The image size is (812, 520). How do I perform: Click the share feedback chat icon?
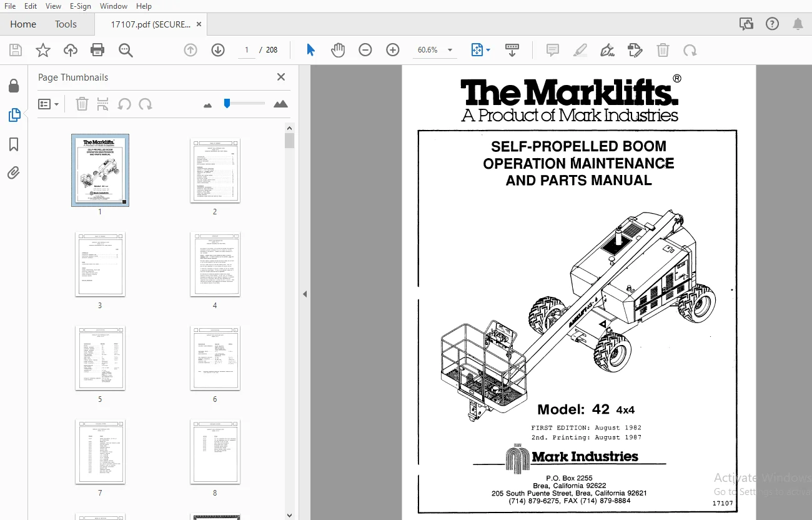[746, 24]
